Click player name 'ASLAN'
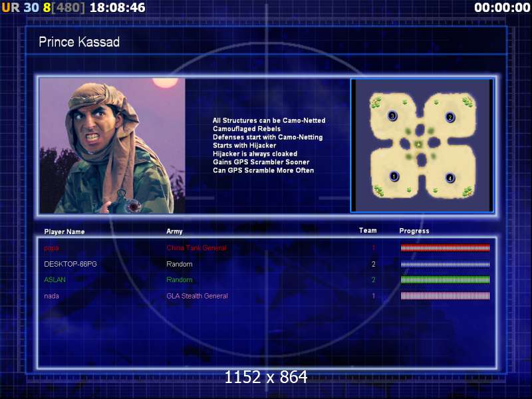Screen dimensions: 532x399 click(x=55, y=280)
